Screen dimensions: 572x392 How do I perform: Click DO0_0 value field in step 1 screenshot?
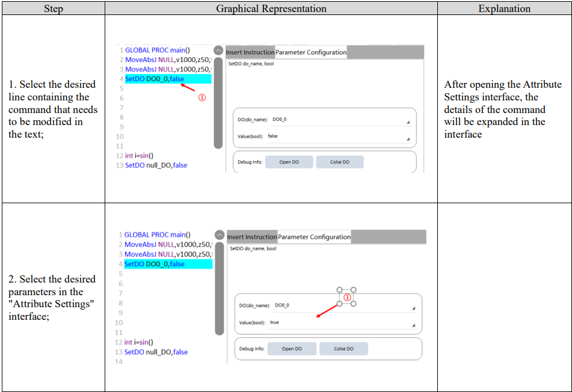pos(341,120)
